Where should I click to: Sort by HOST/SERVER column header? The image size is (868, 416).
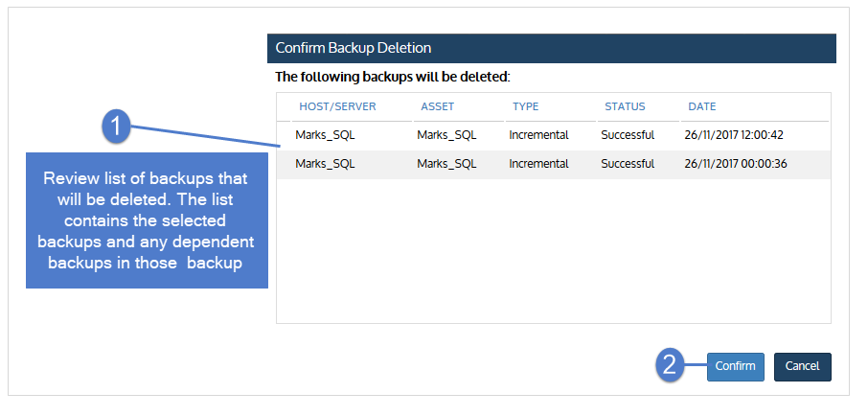(x=337, y=107)
